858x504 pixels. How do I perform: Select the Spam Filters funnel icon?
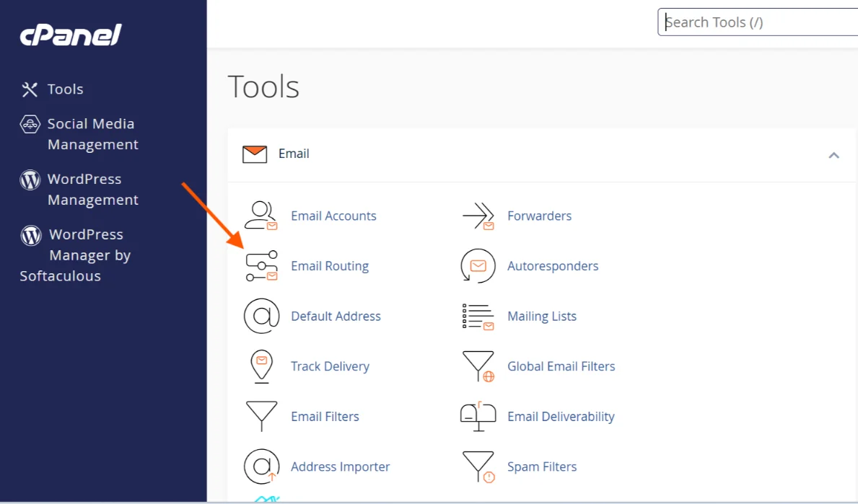click(x=478, y=467)
